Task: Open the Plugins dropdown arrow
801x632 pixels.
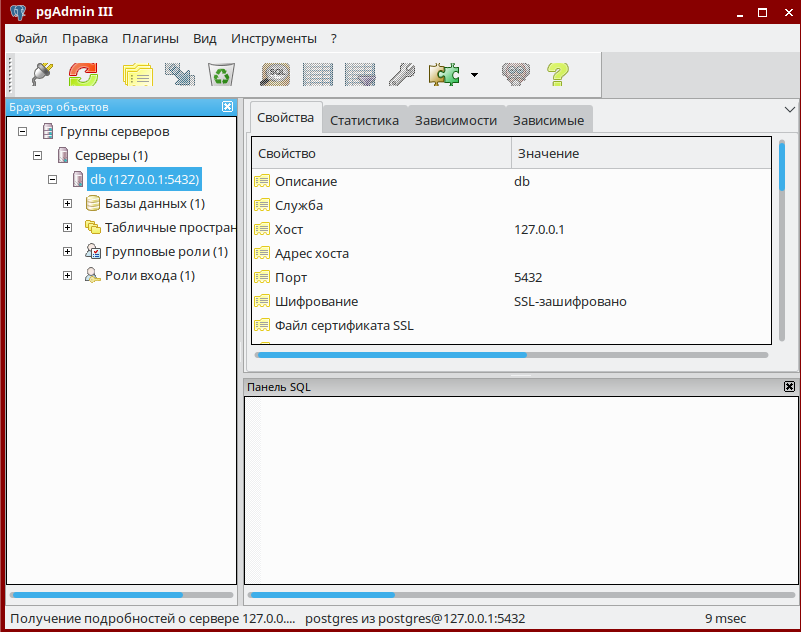Action: (x=475, y=75)
